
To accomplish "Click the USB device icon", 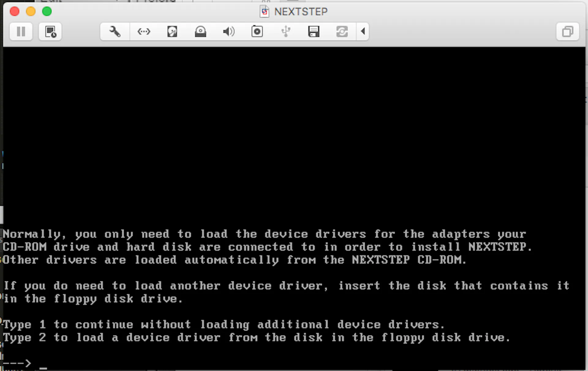I will [286, 31].
